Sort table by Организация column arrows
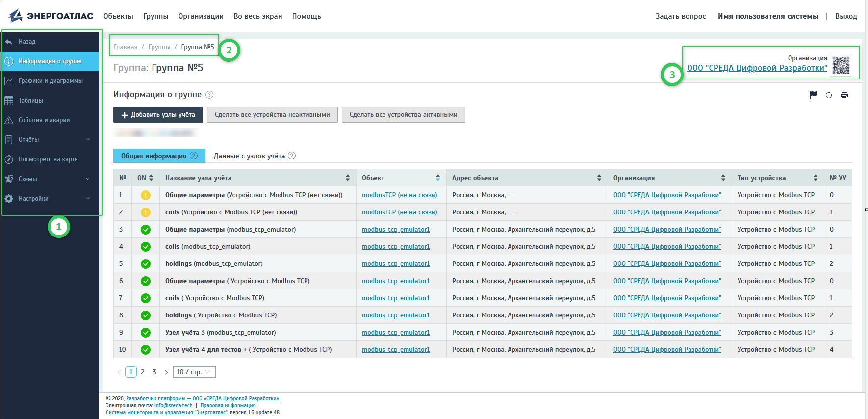Viewport: 868px width, 419px height. coord(723,178)
